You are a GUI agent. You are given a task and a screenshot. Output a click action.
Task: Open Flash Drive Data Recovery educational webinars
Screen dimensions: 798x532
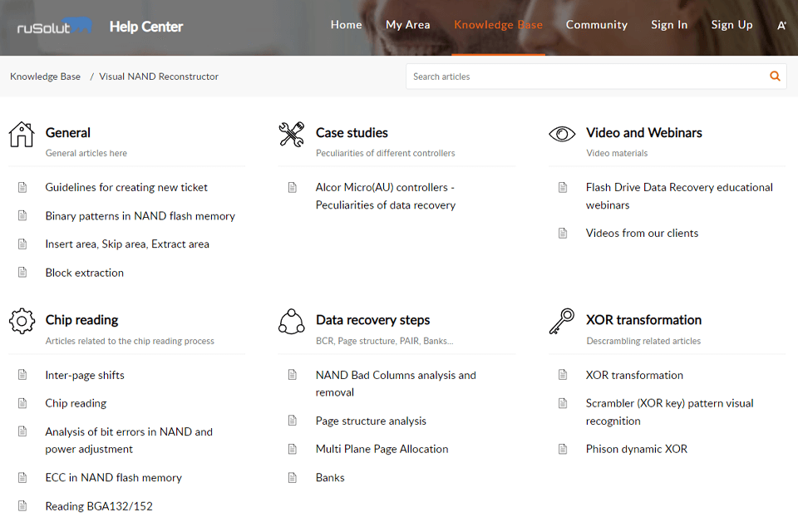(x=679, y=196)
